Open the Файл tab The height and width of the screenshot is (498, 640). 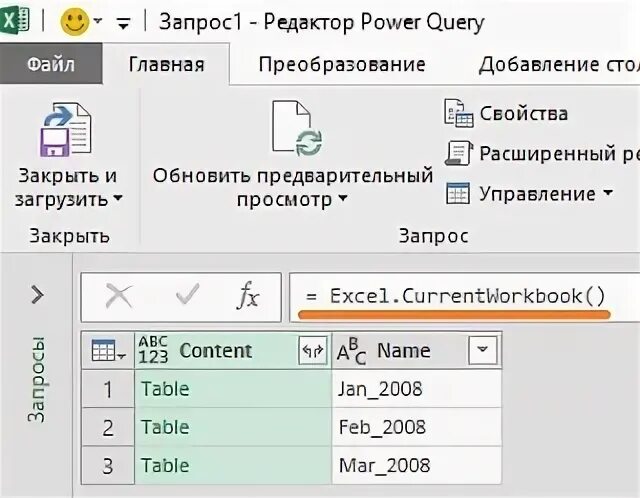(x=51, y=64)
